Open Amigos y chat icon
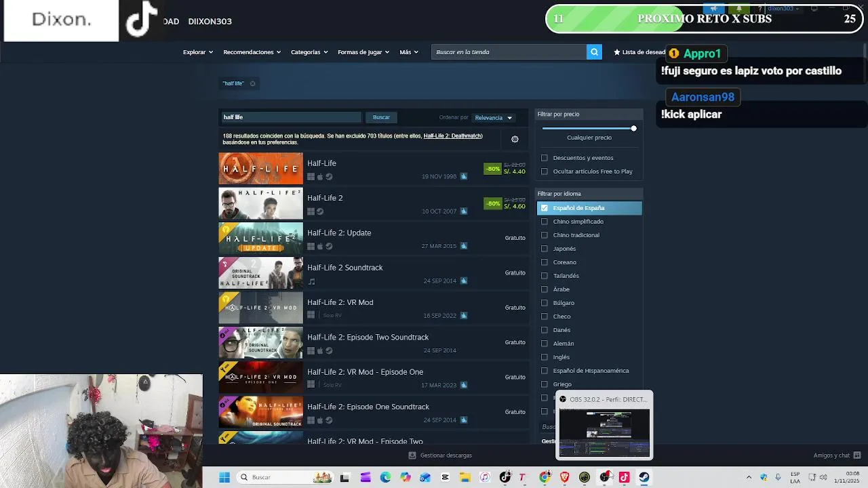The height and width of the screenshot is (488, 868). [x=857, y=455]
